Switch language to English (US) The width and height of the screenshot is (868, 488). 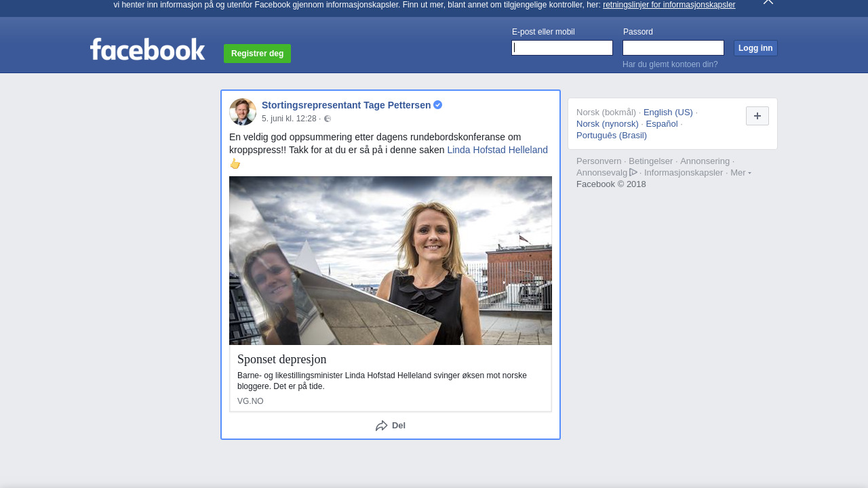click(668, 113)
